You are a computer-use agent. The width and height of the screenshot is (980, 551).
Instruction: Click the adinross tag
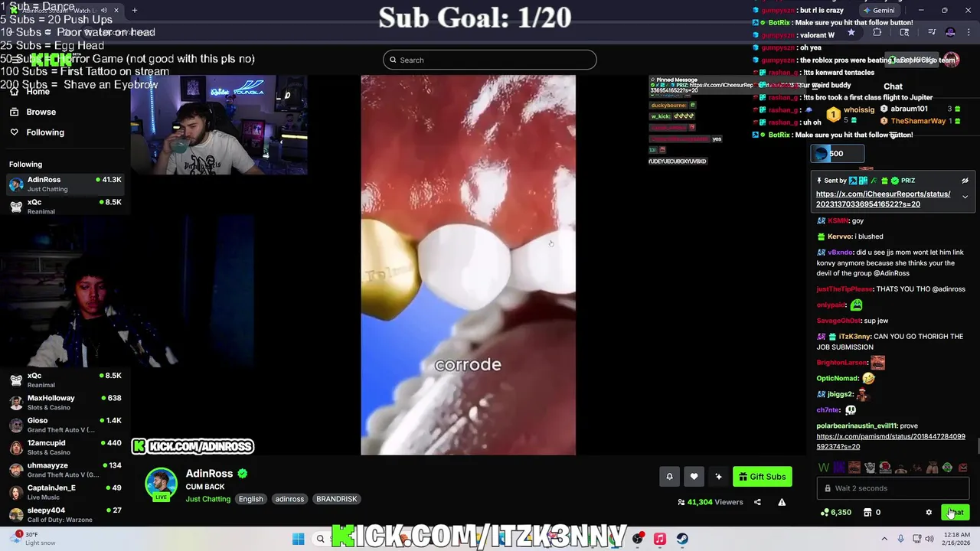pos(289,499)
